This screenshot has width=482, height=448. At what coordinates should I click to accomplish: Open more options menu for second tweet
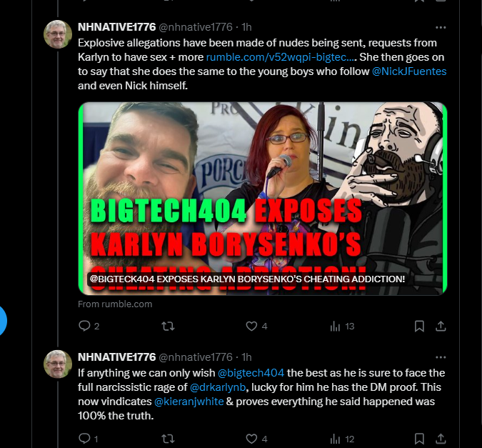[441, 357]
